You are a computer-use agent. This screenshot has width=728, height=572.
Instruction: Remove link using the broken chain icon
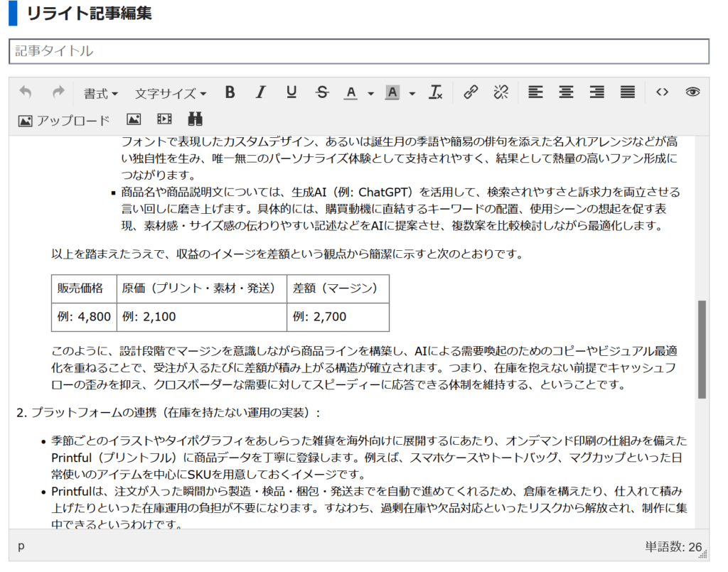[x=501, y=92]
